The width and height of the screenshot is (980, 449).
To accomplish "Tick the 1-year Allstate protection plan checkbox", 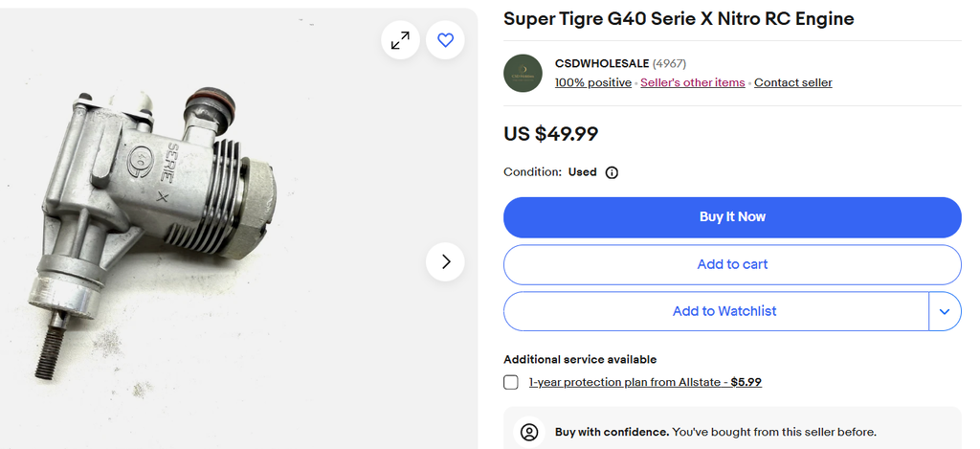I will [x=511, y=382].
